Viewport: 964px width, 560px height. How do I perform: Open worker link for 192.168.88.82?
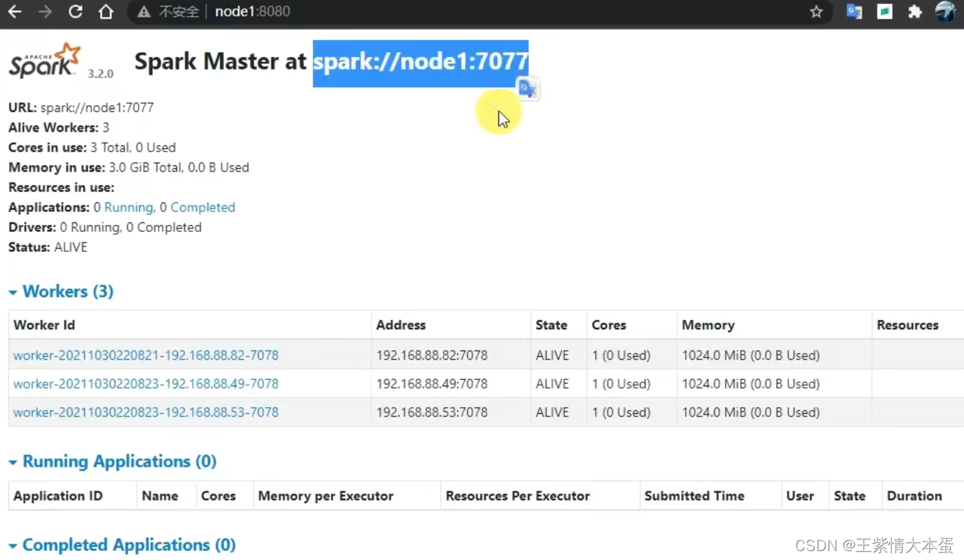[x=146, y=355]
